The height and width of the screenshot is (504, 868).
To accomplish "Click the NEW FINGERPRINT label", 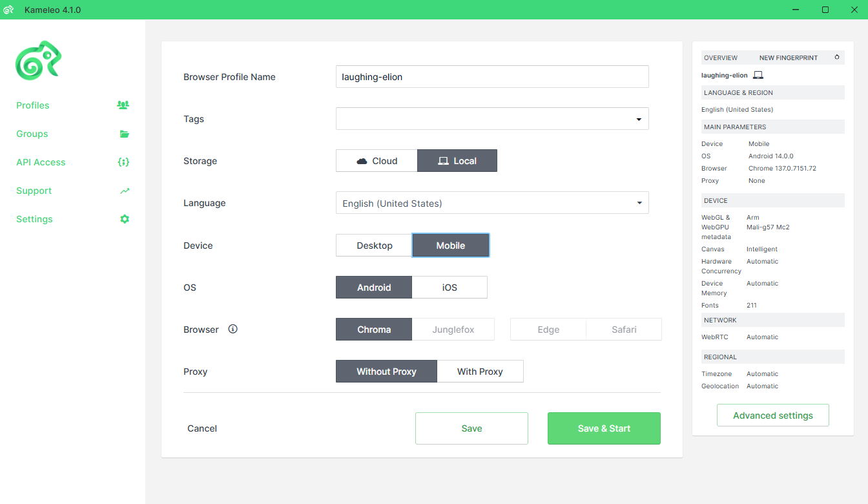I will 789,58.
